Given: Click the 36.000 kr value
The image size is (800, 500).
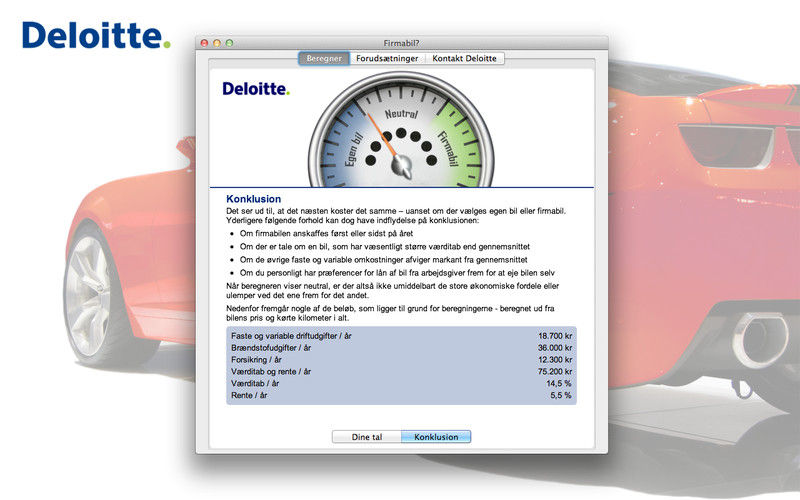Looking at the screenshot, I should [555, 347].
